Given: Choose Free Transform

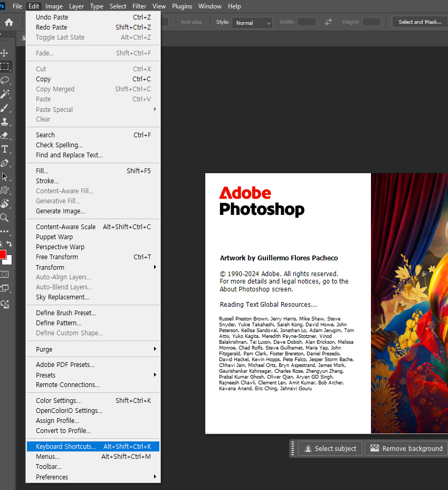Looking at the screenshot, I should tap(93, 257).
